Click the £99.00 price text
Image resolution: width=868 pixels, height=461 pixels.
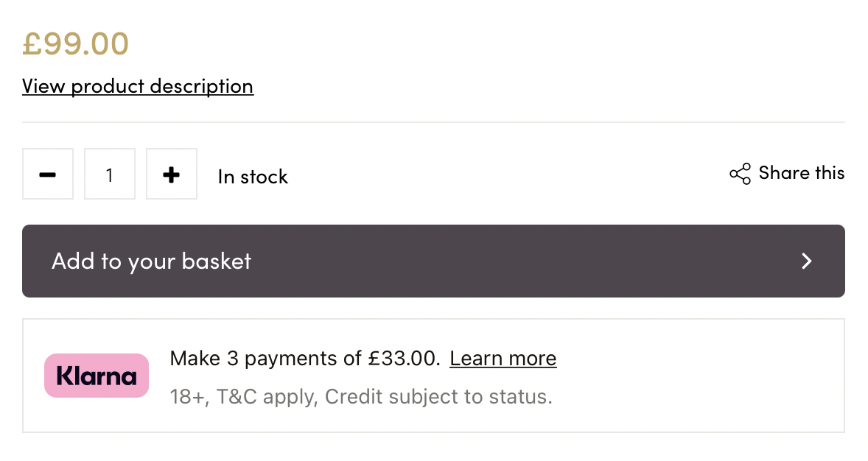click(x=76, y=43)
